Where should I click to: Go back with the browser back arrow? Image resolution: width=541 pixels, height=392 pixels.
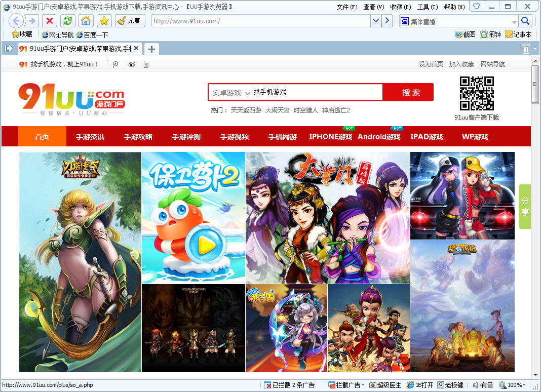(x=16, y=21)
